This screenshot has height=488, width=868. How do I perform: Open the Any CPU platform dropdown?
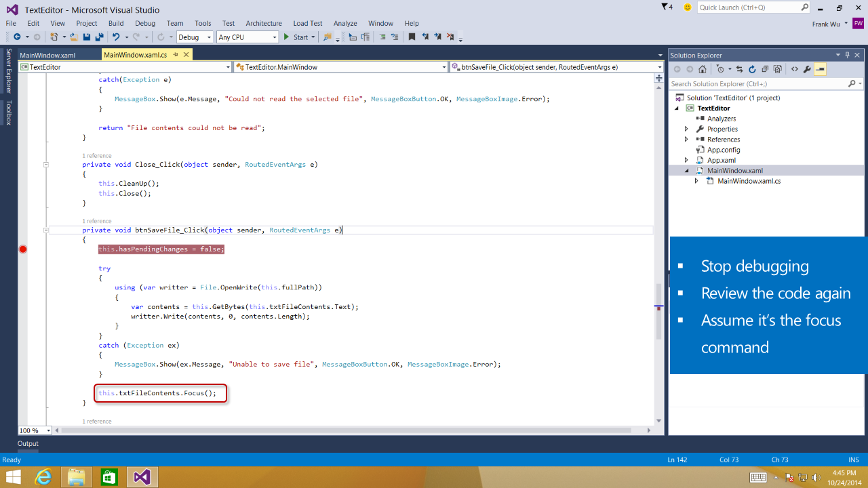point(275,37)
